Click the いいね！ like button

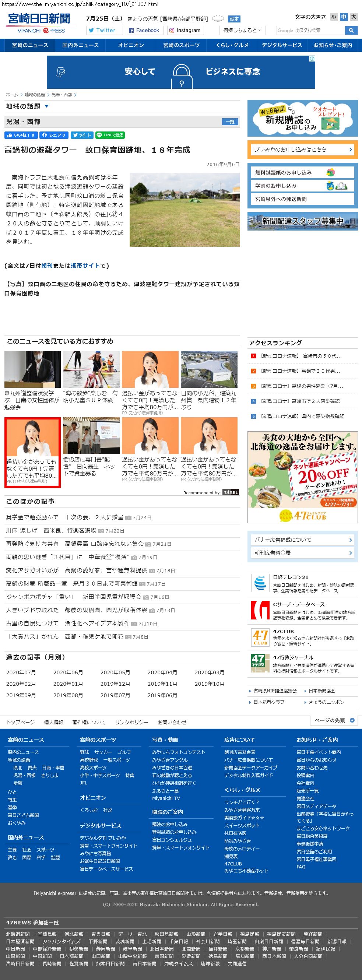[21, 135]
